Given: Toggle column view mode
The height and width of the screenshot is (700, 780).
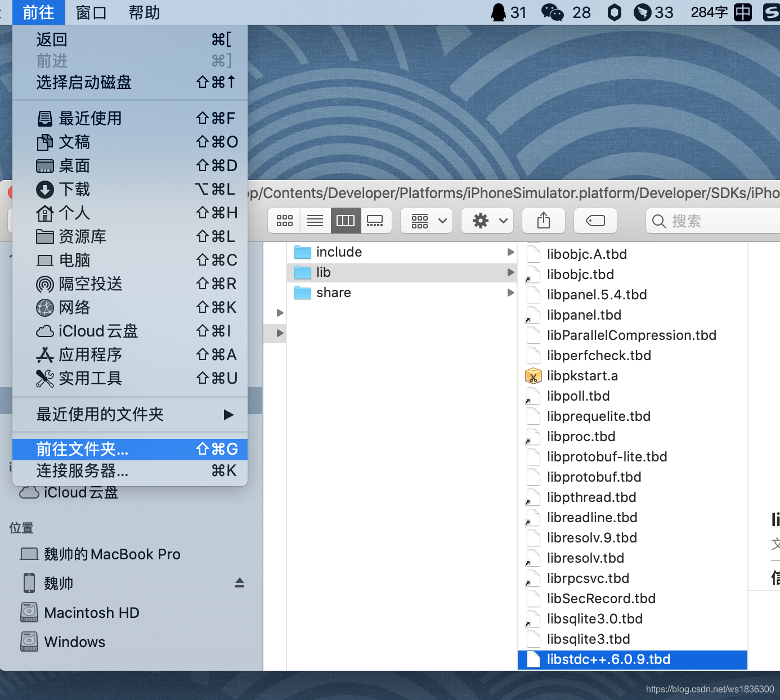Looking at the screenshot, I should (346, 221).
